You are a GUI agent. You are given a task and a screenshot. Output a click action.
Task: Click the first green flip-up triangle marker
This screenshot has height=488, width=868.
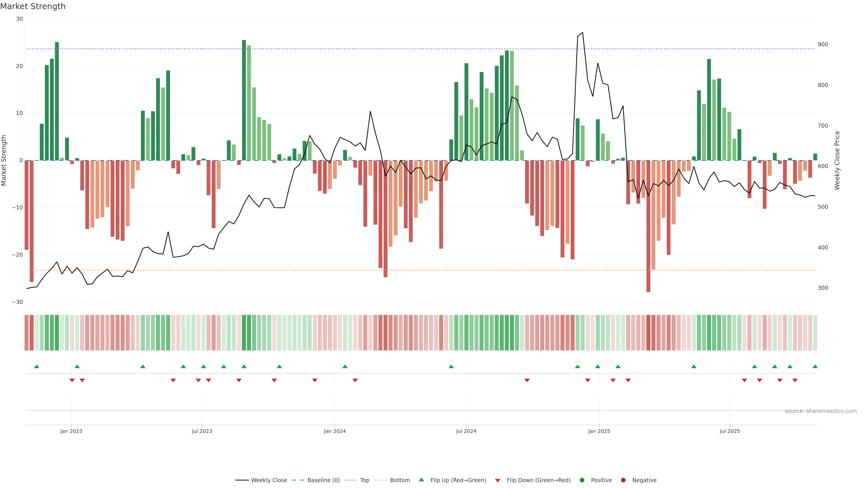[x=37, y=366]
